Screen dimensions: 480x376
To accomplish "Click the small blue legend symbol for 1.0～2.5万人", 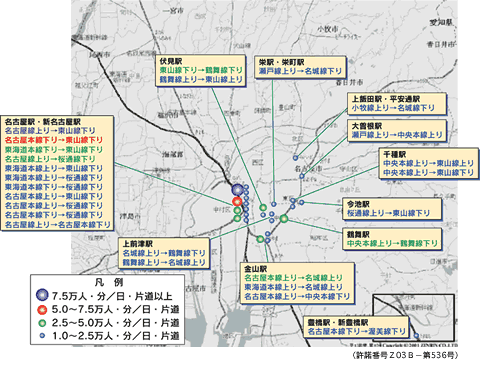I will pos(42,336).
